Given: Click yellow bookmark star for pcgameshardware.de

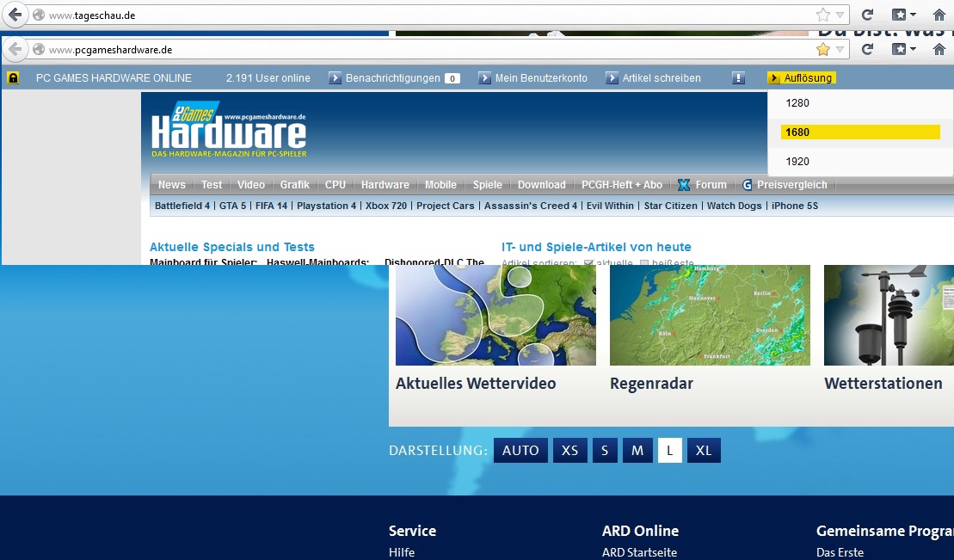Looking at the screenshot, I should click(822, 49).
